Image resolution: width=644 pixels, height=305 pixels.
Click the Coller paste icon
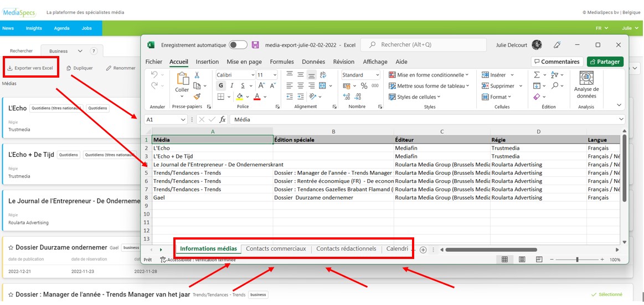click(182, 82)
